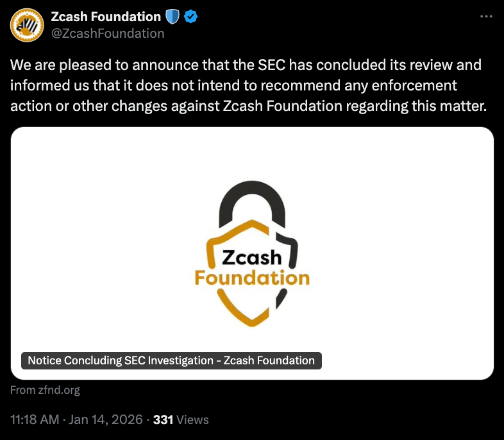504x440 pixels.
Task: Click the black "Zcash" logo wordmark
Action: coord(251,257)
